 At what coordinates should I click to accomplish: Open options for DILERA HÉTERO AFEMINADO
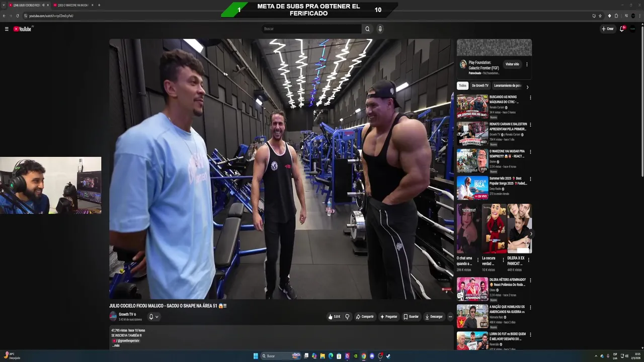click(530, 280)
